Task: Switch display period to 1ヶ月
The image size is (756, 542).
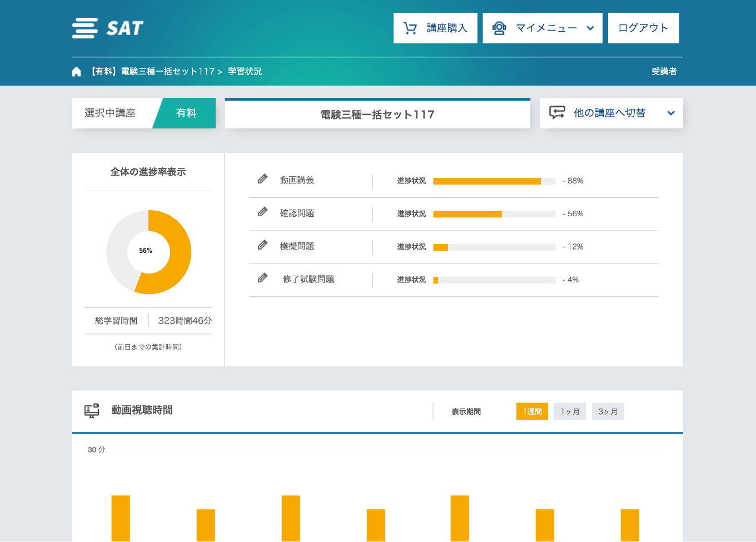Action: (x=570, y=411)
